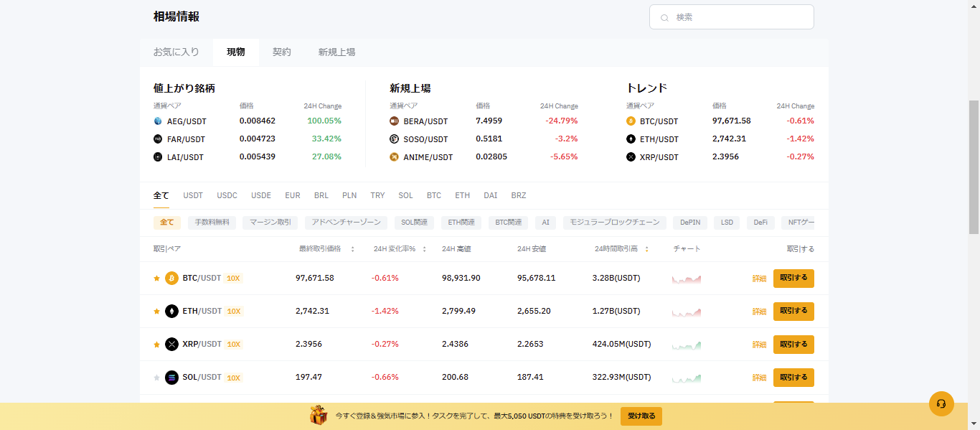
Task: Sort the 24H変化率% column with its arrows
Action: coord(424,248)
